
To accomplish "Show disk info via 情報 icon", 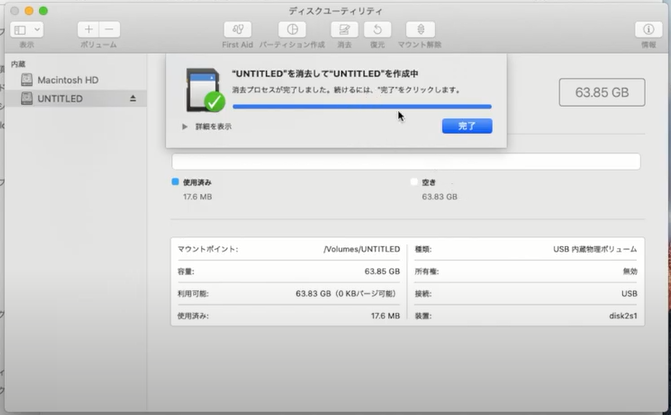I will click(x=648, y=30).
